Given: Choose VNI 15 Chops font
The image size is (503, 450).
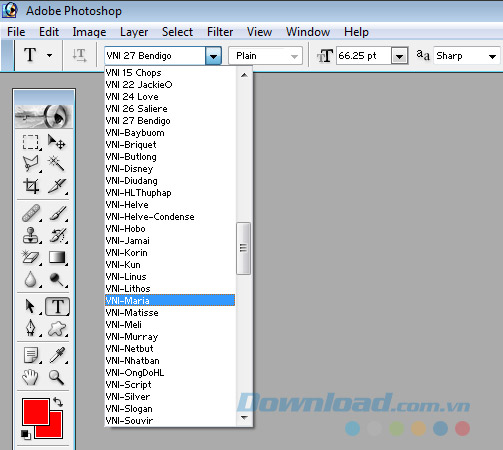Looking at the screenshot, I should click(170, 73).
